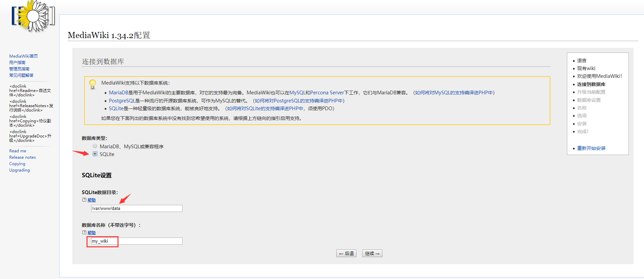Open the 管理员指南 sidebar link
The height and width of the screenshot is (279, 644).
[x=19, y=69]
